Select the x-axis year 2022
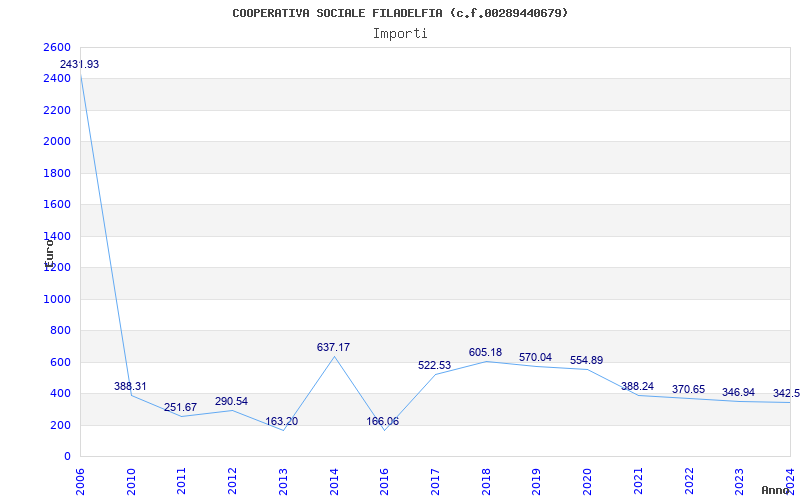The image size is (800, 500). [x=688, y=481]
